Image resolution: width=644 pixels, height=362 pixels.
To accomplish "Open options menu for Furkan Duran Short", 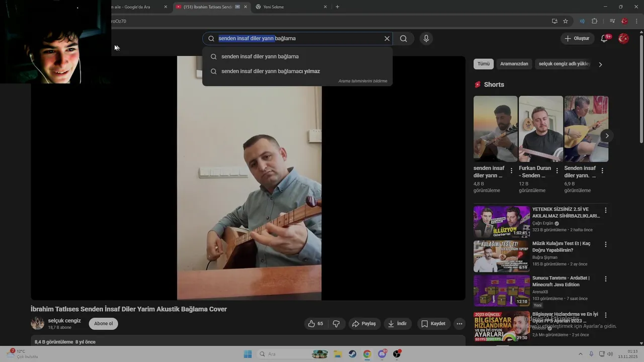I will [557, 171].
